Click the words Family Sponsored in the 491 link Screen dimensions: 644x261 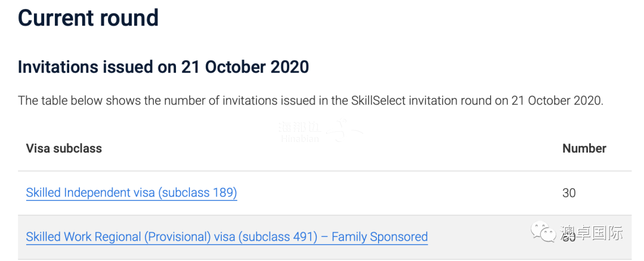tap(380, 237)
